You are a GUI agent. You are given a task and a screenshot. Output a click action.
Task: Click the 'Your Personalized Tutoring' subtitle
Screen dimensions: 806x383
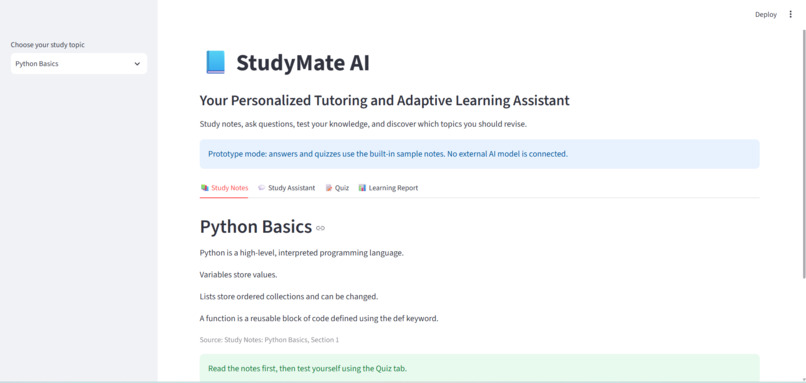[384, 101]
